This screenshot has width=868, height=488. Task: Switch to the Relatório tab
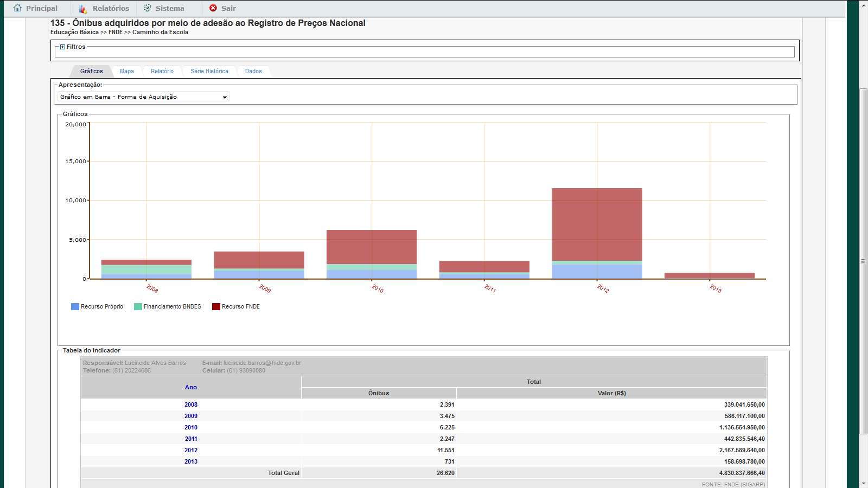[x=162, y=71]
